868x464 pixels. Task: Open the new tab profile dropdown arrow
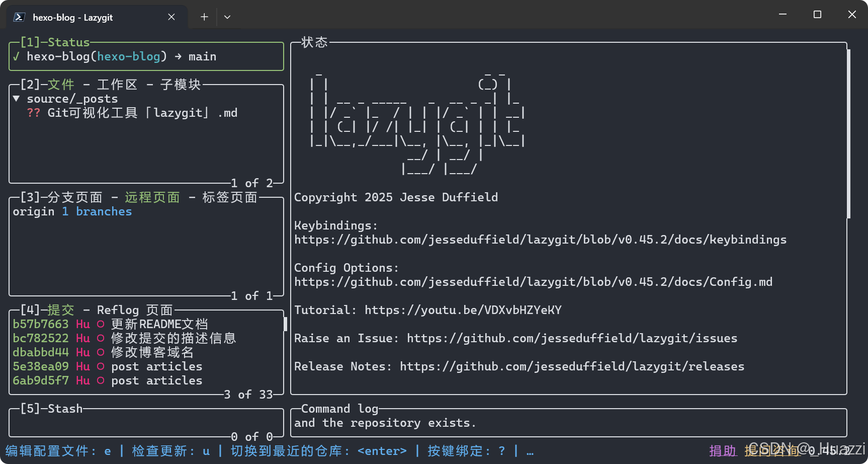tap(227, 17)
